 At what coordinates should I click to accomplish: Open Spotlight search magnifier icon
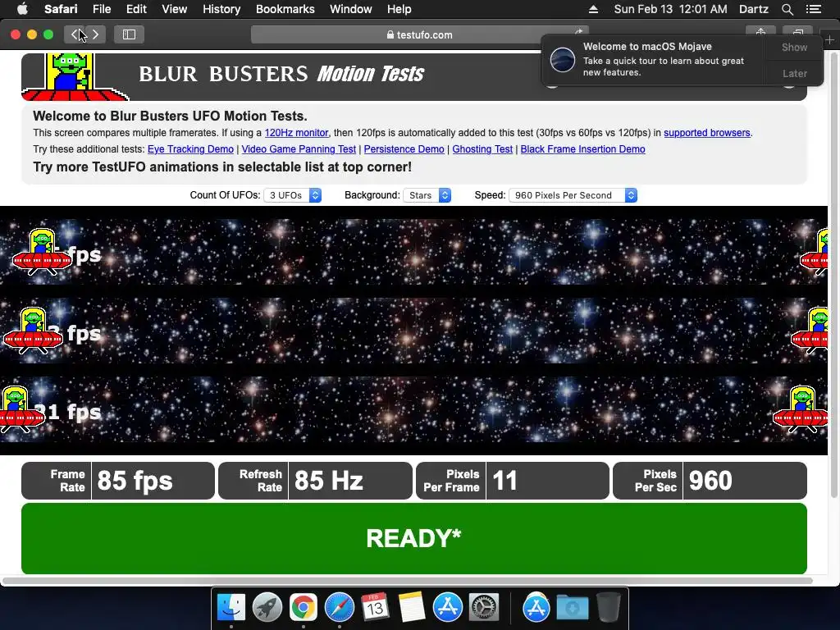787,9
